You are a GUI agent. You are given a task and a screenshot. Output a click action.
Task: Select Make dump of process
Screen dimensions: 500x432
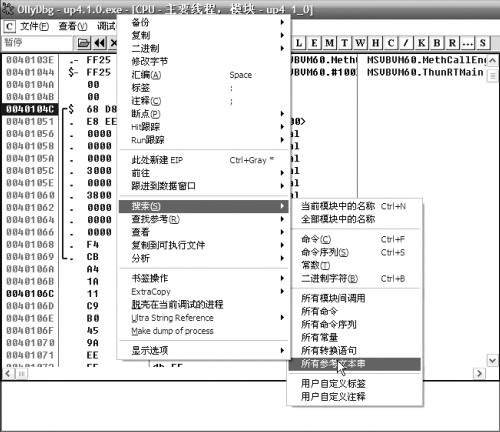(x=203, y=331)
